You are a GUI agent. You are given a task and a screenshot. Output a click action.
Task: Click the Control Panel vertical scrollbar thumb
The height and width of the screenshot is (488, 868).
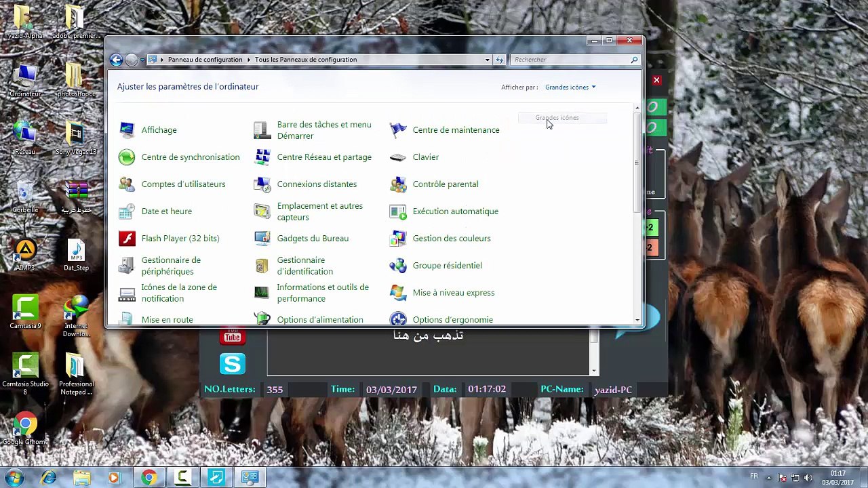(637, 163)
